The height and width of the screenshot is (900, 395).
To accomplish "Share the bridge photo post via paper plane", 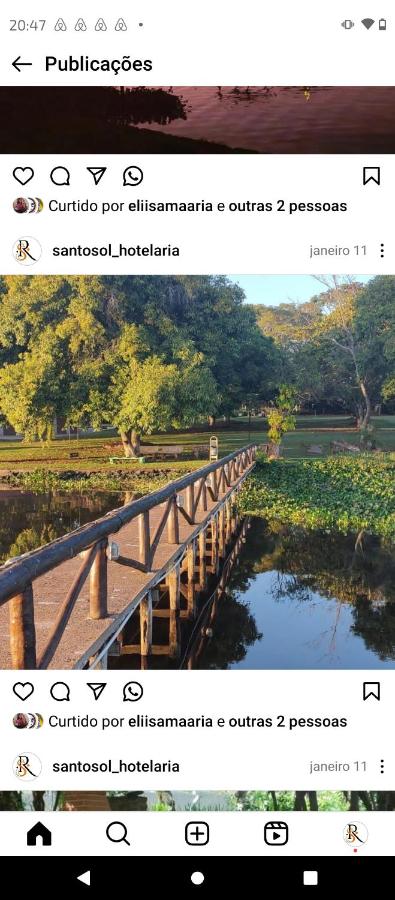I will click(96, 692).
